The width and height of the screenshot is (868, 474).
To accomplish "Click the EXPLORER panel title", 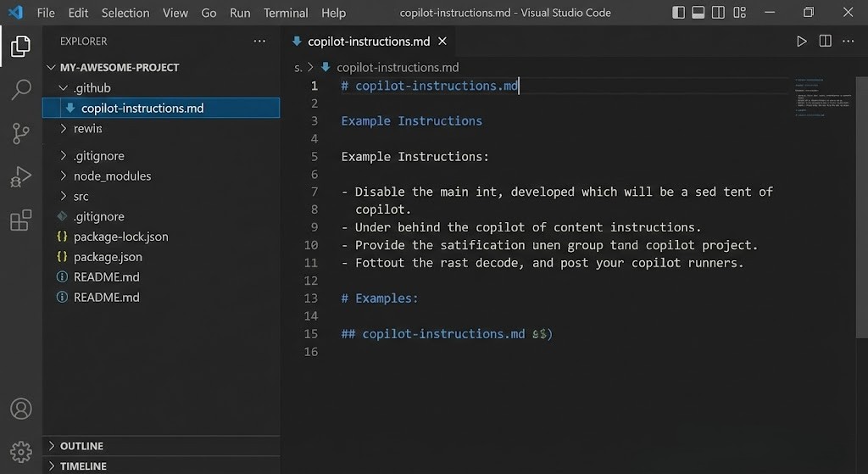I will coord(84,41).
